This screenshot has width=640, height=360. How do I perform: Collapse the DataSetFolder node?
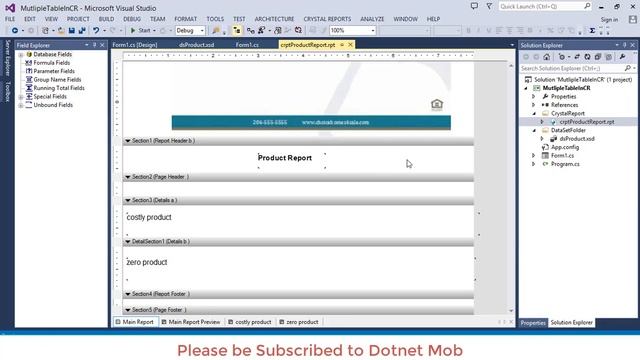coord(534,131)
